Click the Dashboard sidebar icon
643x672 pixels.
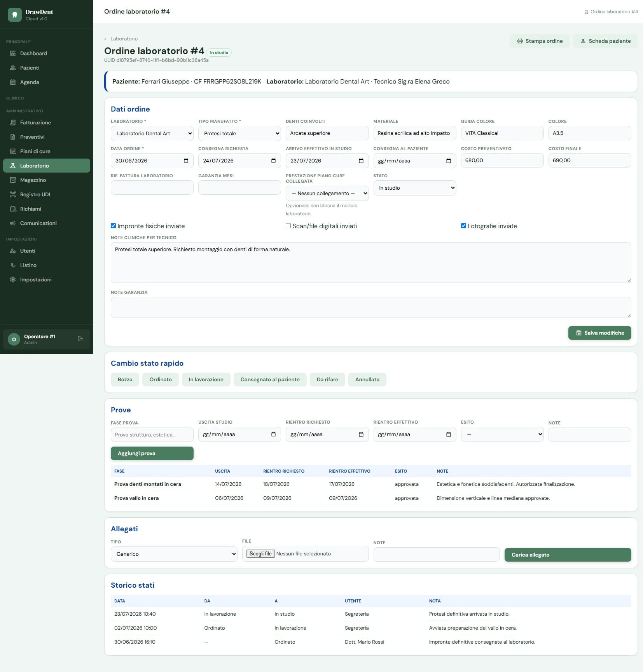click(13, 53)
